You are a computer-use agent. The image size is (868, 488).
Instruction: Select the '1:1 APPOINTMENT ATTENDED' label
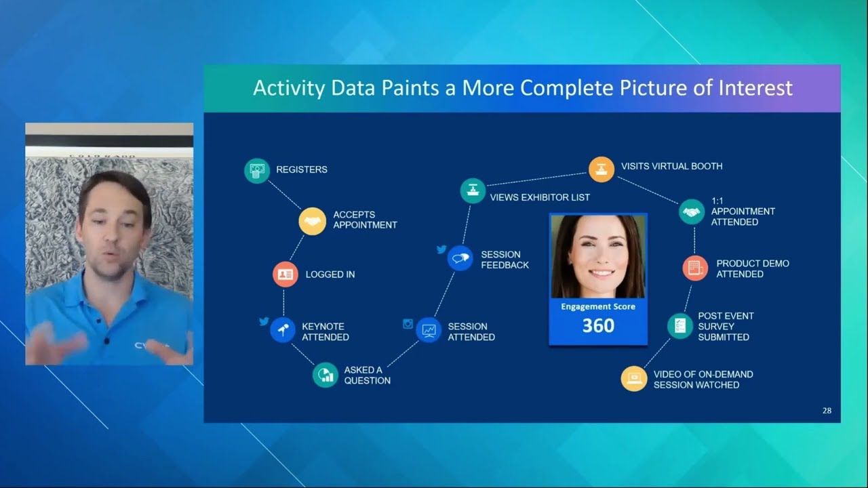coord(743,211)
